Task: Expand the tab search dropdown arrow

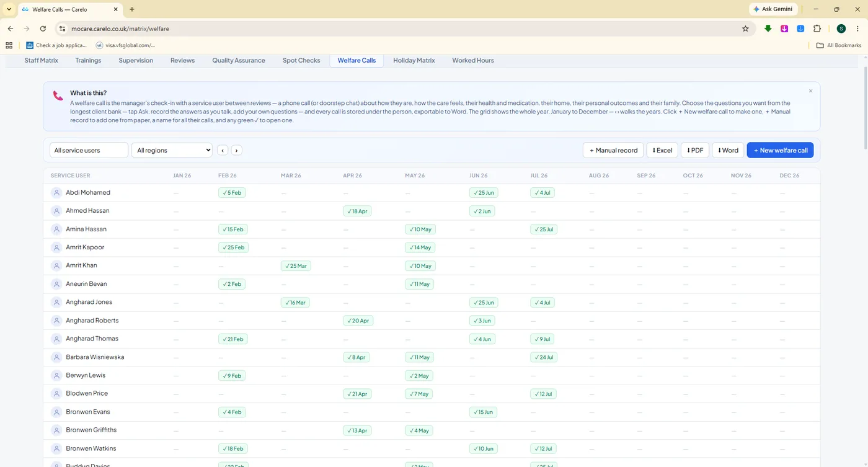Action: [9, 9]
